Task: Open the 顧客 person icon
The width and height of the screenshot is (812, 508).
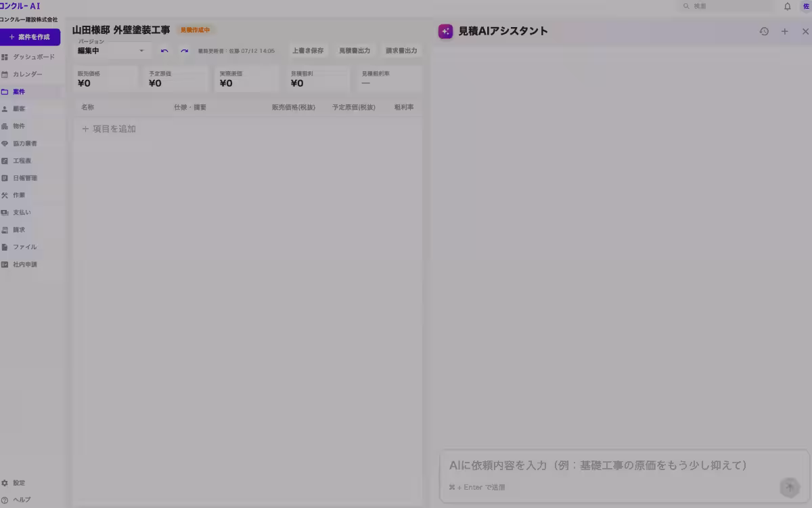Action: pos(5,109)
